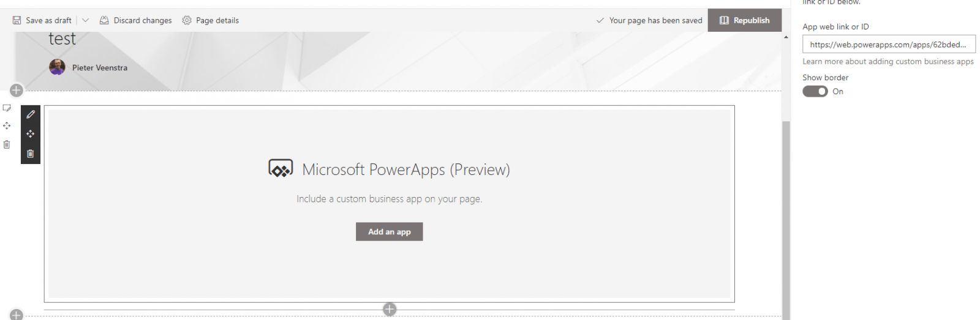
Task: Click the Republish button
Action: [744, 20]
